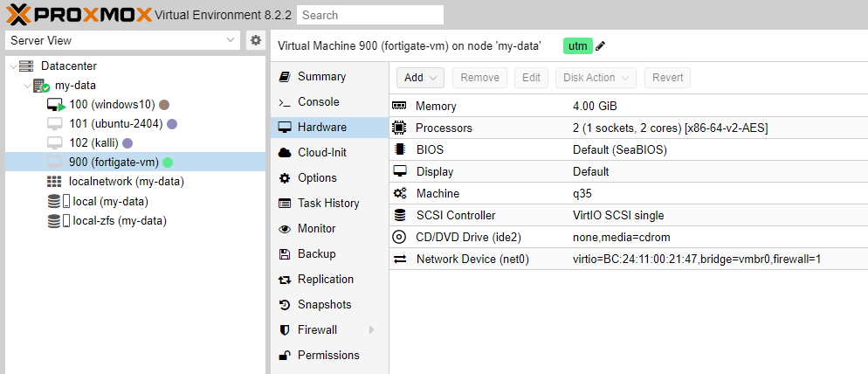Click the Snapshots history icon
Image resolution: width=868 pixels, height=374 pixels.
point(285,305)
